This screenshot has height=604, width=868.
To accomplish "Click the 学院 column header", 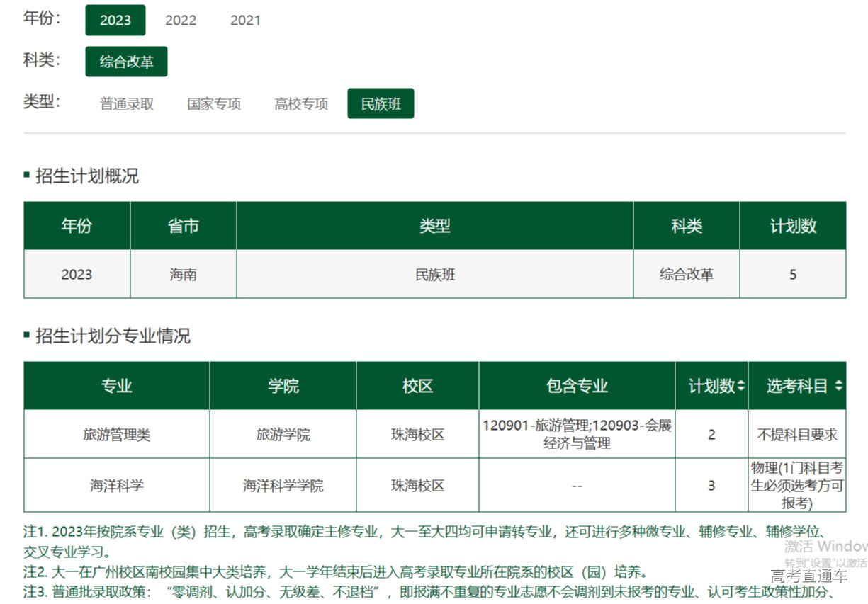I will tap(283, 386).
